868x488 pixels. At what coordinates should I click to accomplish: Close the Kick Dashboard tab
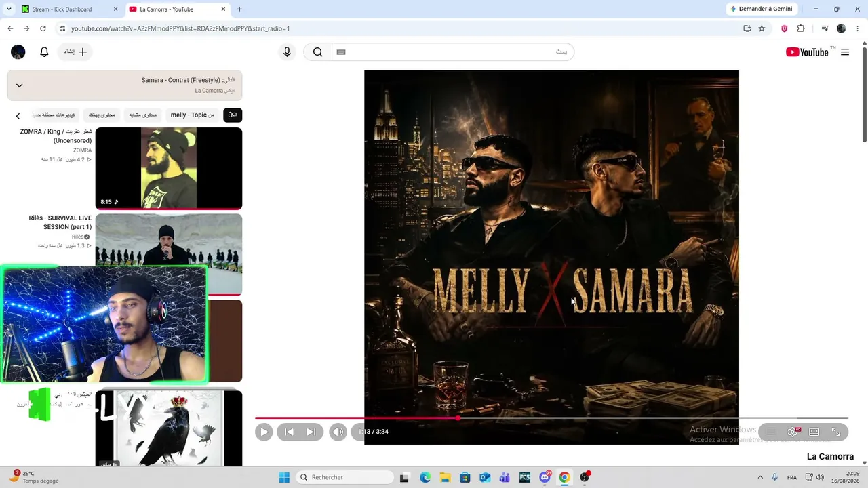tap(115, 9)
